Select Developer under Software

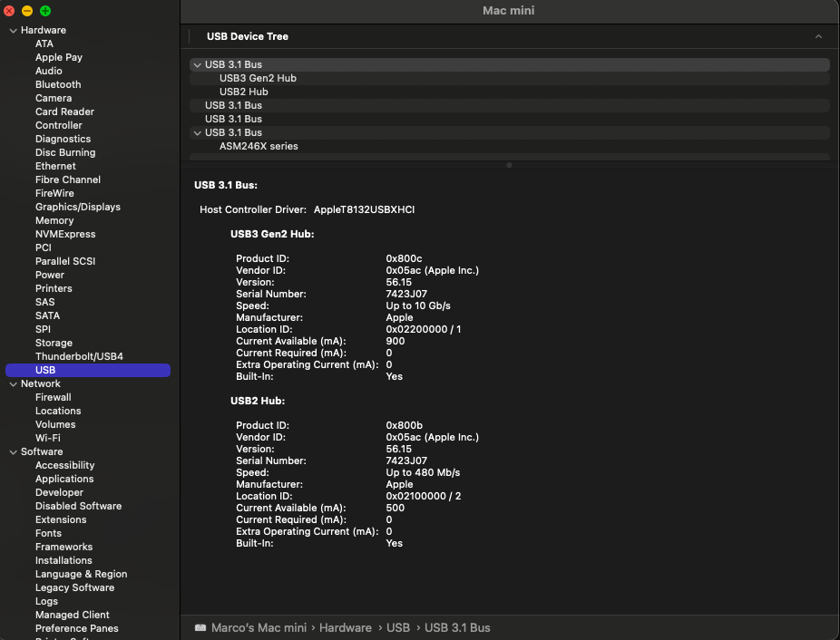tap(60, 493)
